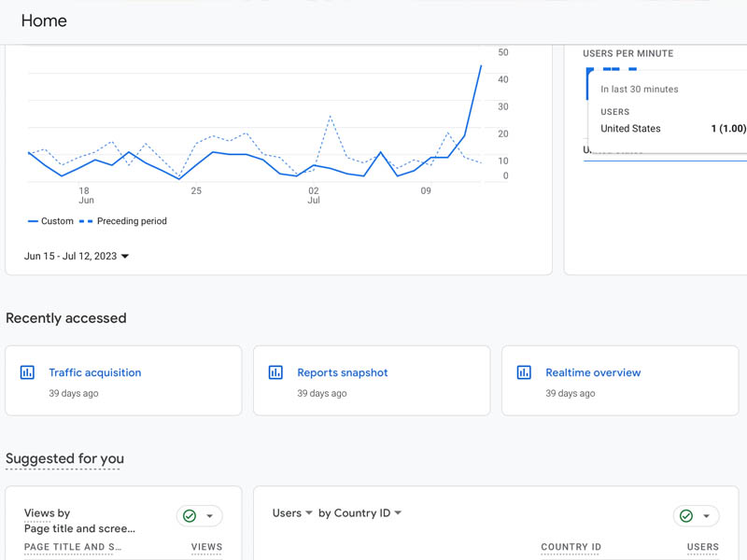Click the Recently accessed heading
This screenshot has height=560, width=747.
[x=66, y=318]
